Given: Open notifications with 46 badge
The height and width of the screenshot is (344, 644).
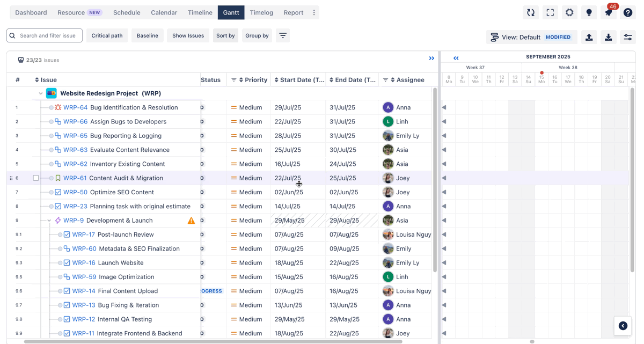Looking at the screenshot, I should [x=609, y=12].
